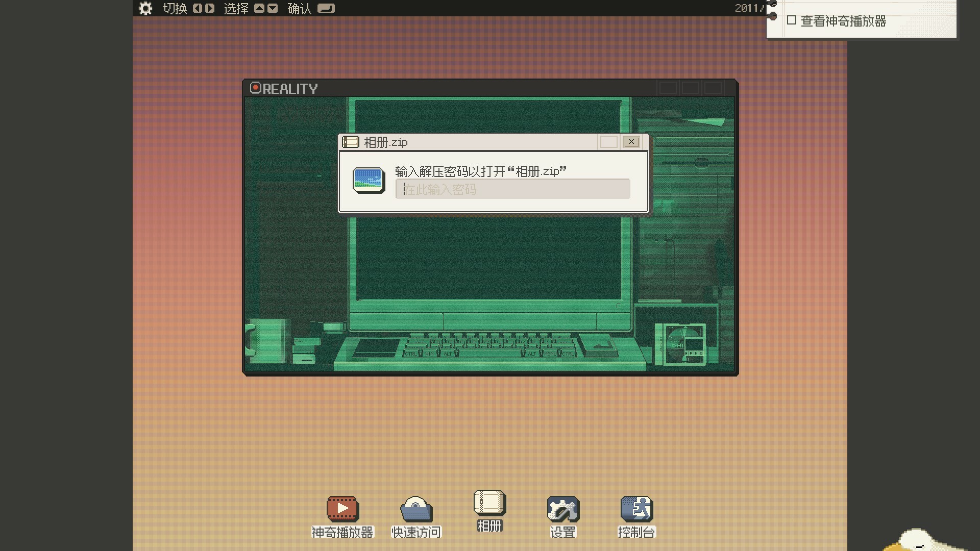Screen dimensions: 980x551
Task: Click the landscape thumbnail icon in the zip dialog
Action: click(x=369, y=180)
